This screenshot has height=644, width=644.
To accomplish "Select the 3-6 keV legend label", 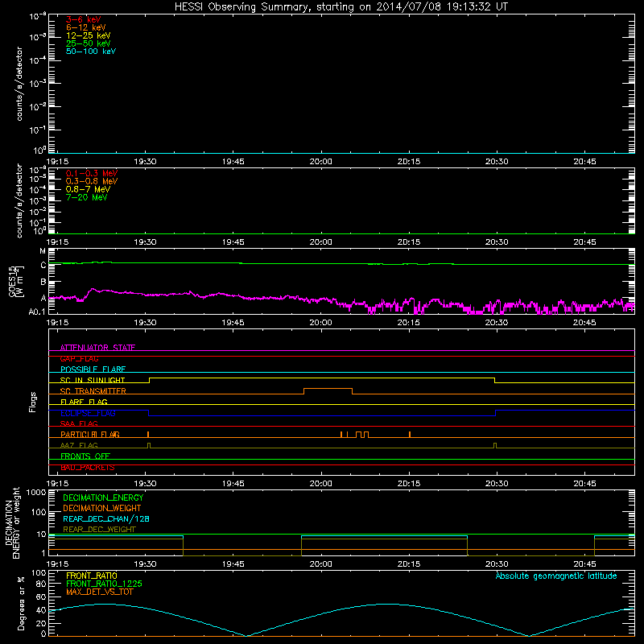I will coord(84,19).
